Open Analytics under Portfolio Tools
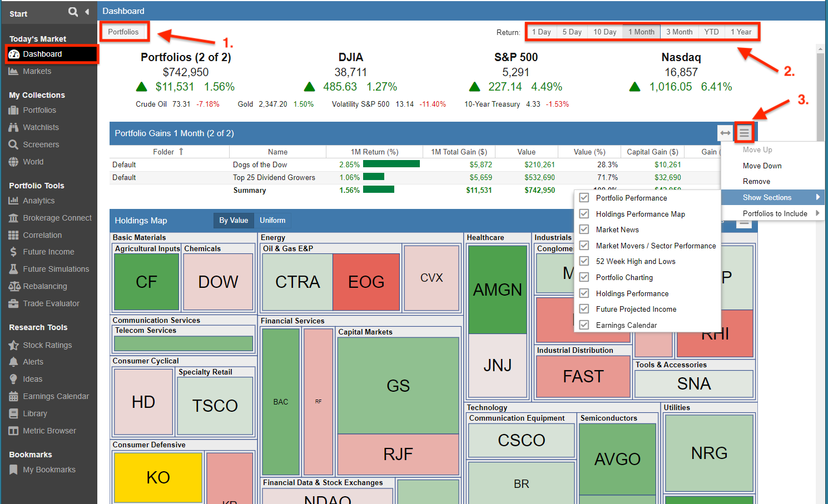 click(x=38, y=201)
